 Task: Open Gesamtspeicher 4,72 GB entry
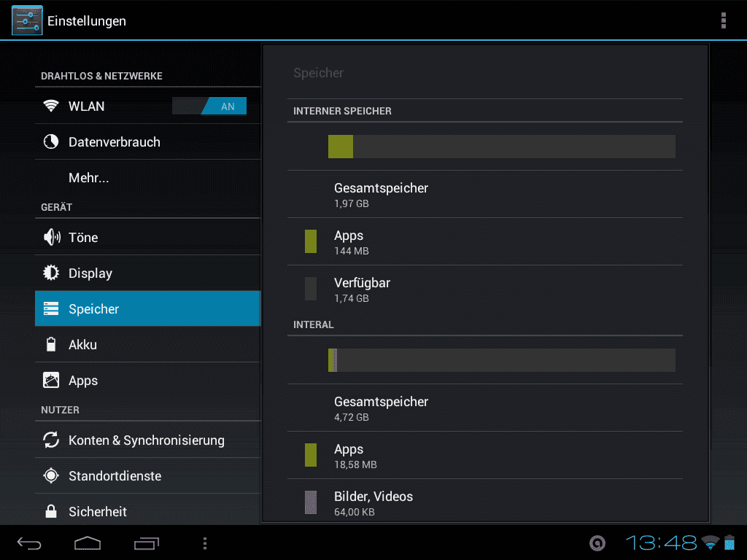[485, 408]
